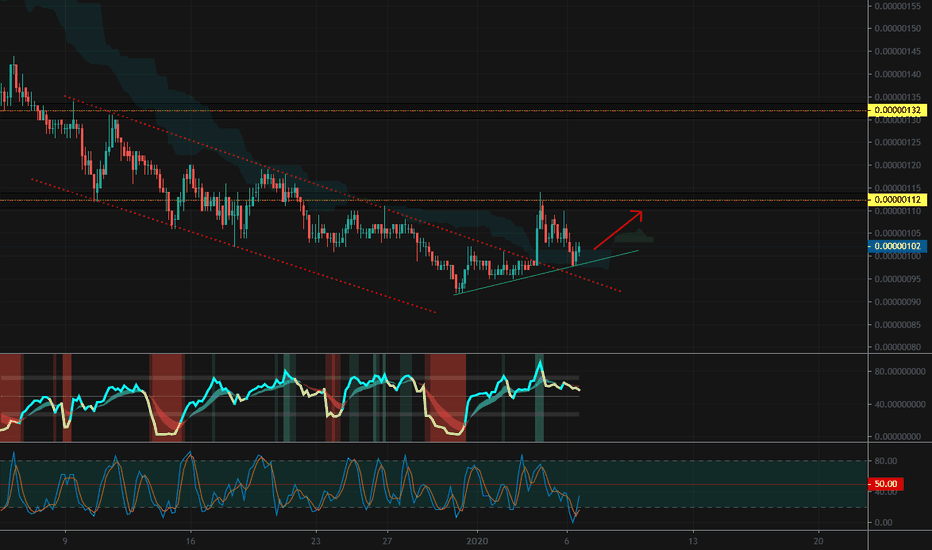Image resolution: width=932 pixels, height=550 pixels.
Task: Select the lower red dotted channel line
Action: coord(233,245)
